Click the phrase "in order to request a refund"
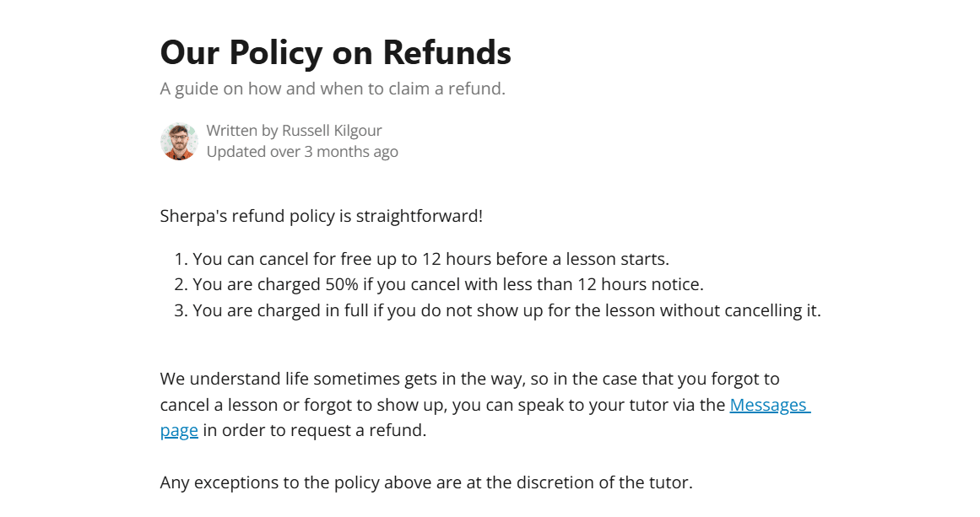Image resolution: width=980 pixels, height=517 pixels. tap(314, 430)
